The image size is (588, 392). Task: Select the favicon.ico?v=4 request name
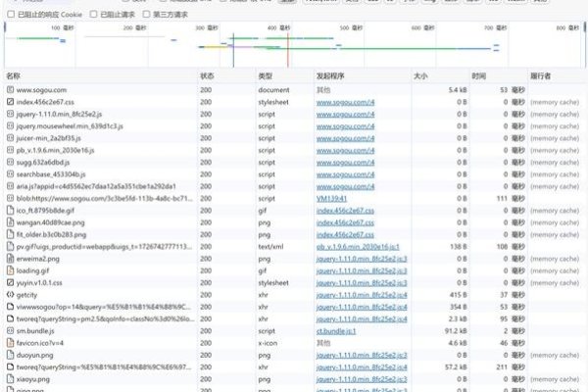[x=40, y=343]
